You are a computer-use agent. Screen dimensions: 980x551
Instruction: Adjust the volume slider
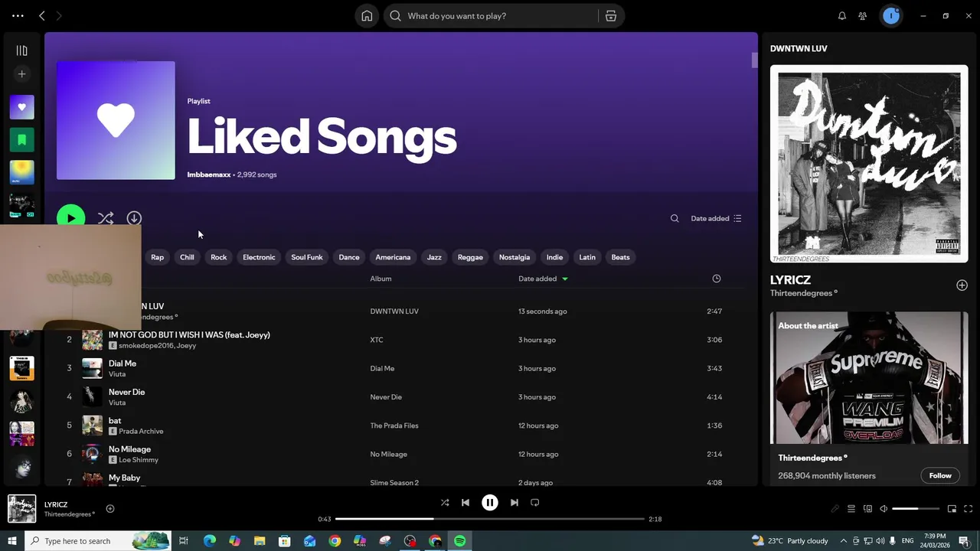(x=916, y=509)
